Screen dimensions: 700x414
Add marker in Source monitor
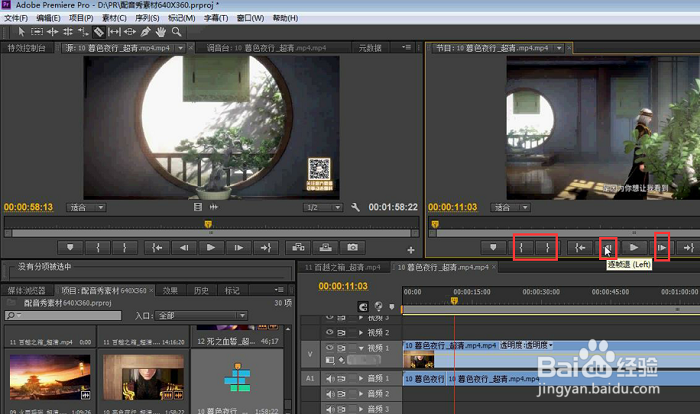70,247
